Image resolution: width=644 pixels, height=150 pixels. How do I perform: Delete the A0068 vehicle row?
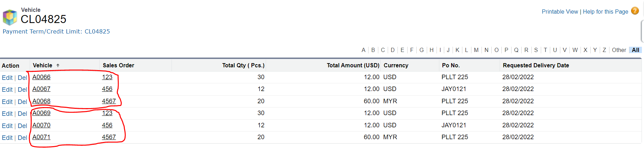coord(22,102)
